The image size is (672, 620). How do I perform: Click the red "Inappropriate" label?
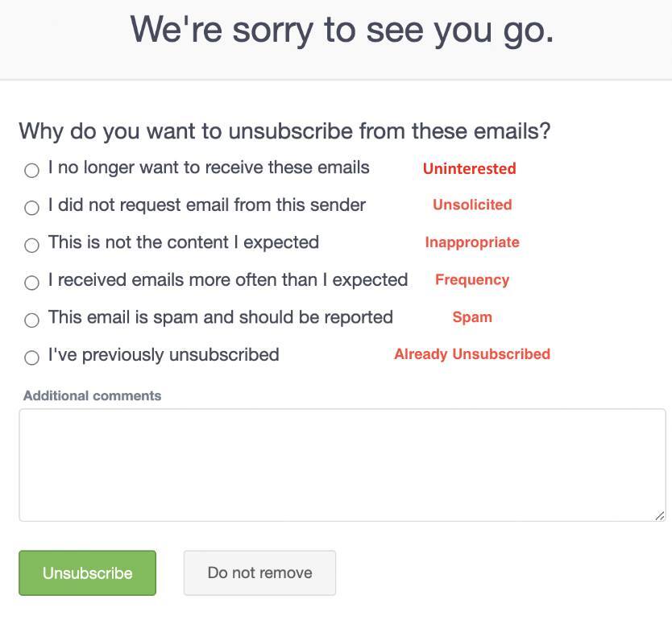(472, 242)
